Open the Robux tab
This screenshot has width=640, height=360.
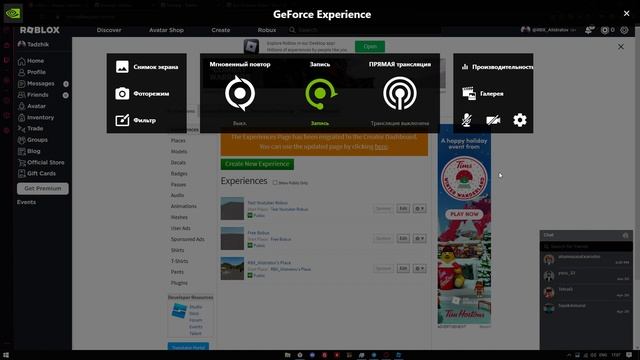click(x=267, y=30)
